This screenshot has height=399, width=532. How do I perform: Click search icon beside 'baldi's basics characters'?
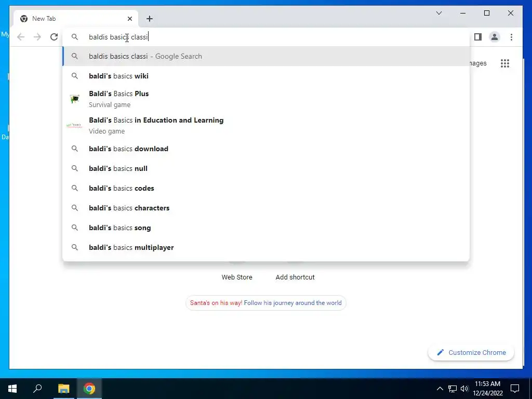[75, 208]
